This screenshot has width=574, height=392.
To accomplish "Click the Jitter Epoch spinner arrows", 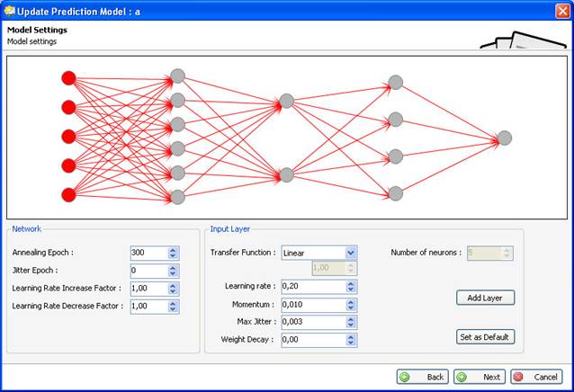I will 173,271.
